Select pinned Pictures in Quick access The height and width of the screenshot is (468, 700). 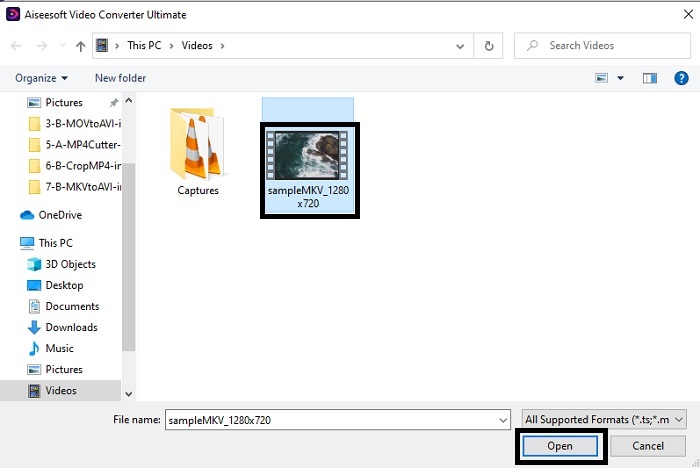(x=64, y=103)
